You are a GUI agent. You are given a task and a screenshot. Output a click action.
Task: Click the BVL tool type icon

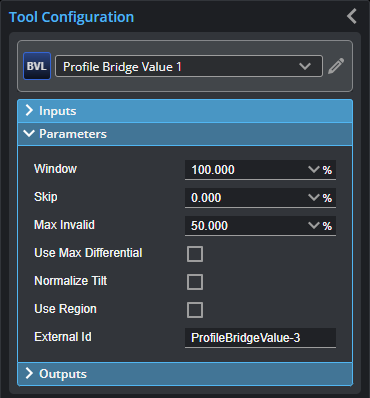point(37,66)
